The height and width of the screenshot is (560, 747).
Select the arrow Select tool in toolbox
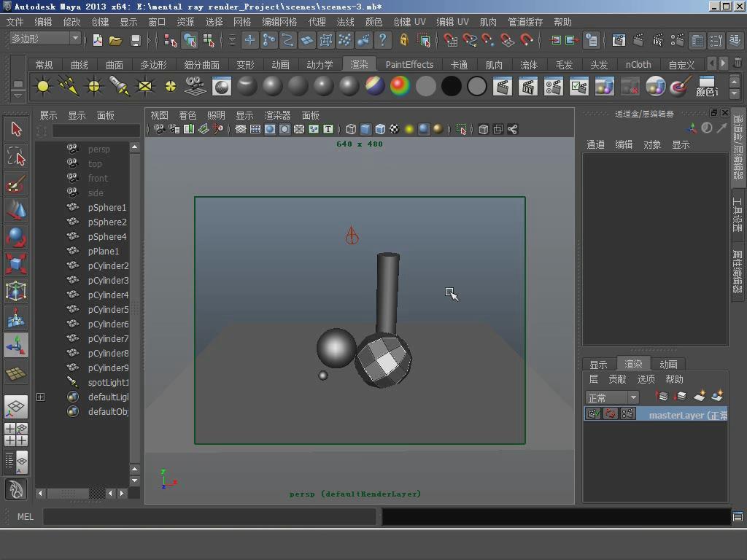(x=16, y=130)
